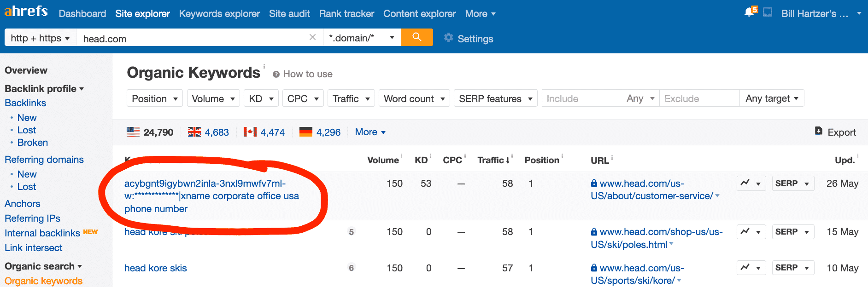Open the Traffic filter dropdown
The width and height of the screenshot is (868, 287).
(351, 98)
